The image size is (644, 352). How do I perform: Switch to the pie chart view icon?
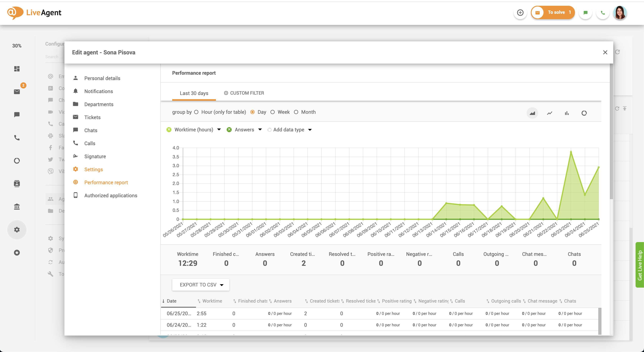584,113
